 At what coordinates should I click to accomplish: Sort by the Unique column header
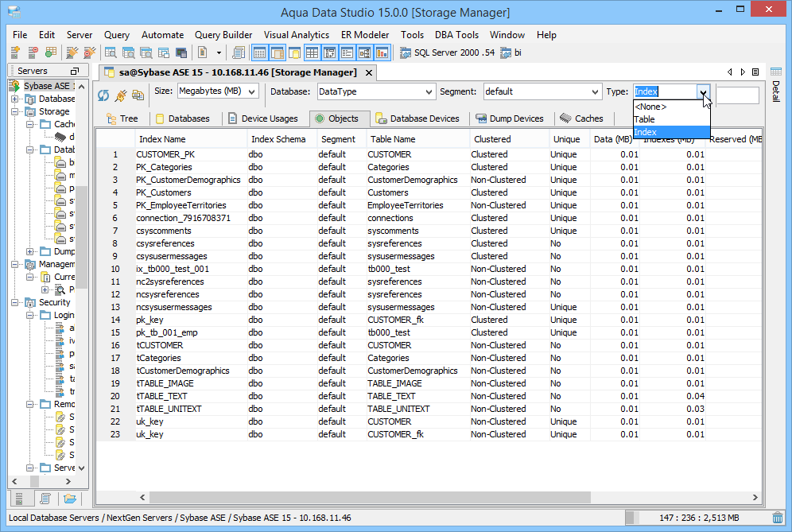(x=569, y=139)
